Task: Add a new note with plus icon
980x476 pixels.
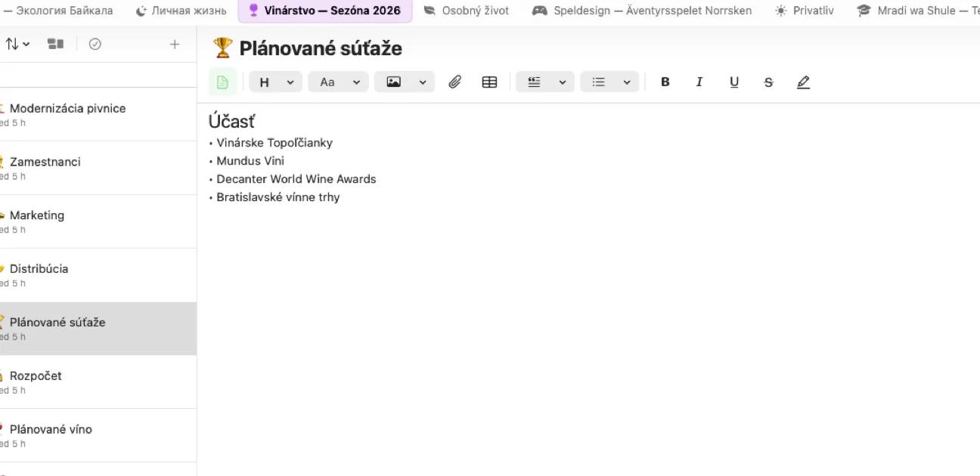Action: pyautogui.click(x=175, y=44)
